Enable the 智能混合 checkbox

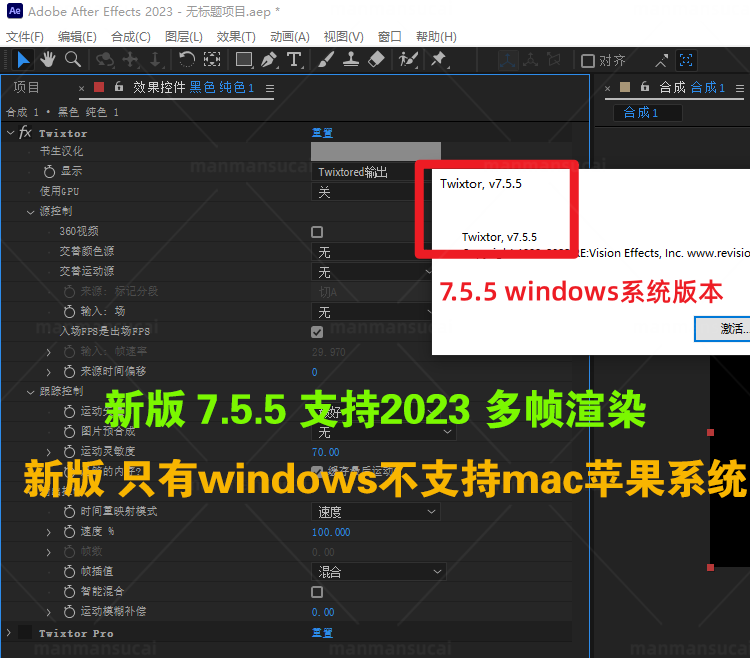tap(317, 592)
